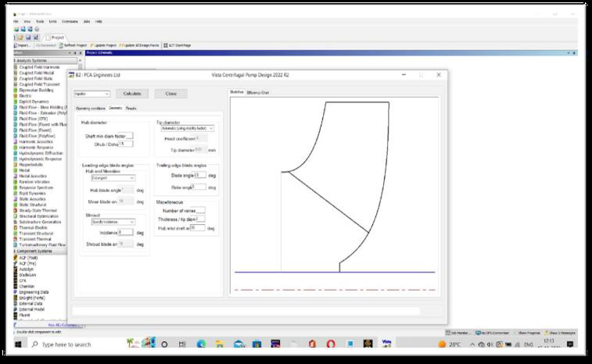Select Coupled Field Modal in Toolbox
The height and width of the screenshot is (364, 592).
[36, 73]
